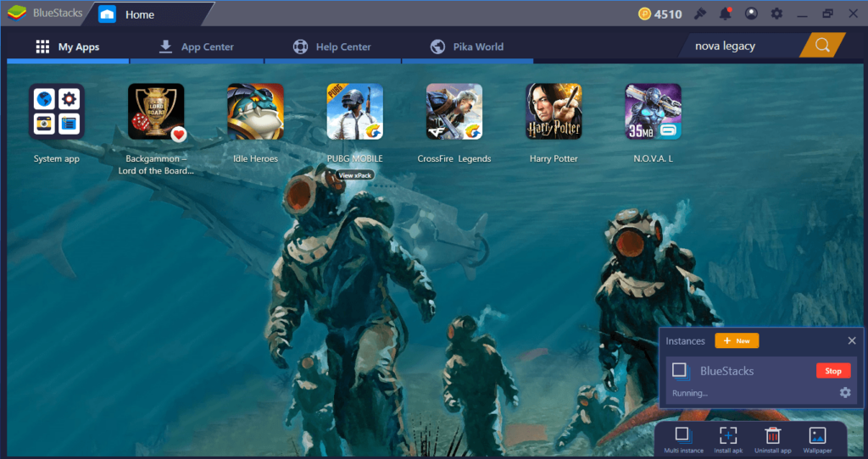Open BlueStacks settings gear in title bar
868x459 pixels.
pyautogui.click(x=776, y=14)
